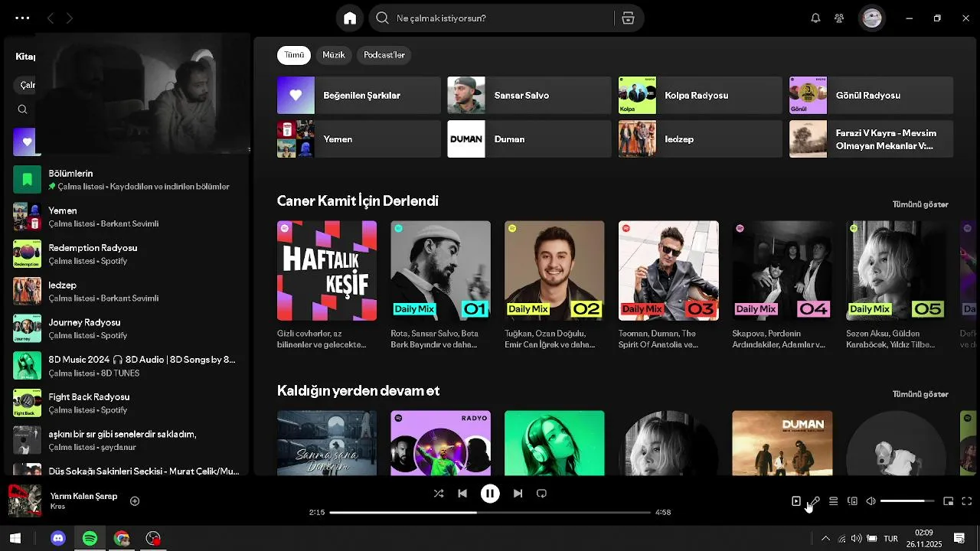The image size is (980, 551).
Task: Click the song progress bar
Action: click(490, 512)
